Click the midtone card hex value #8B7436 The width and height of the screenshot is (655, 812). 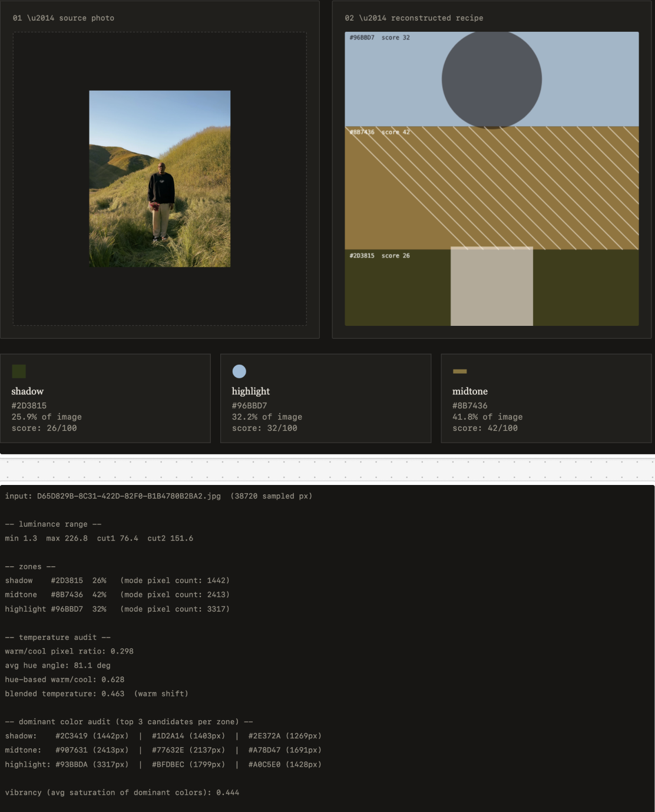pos(470,405)
